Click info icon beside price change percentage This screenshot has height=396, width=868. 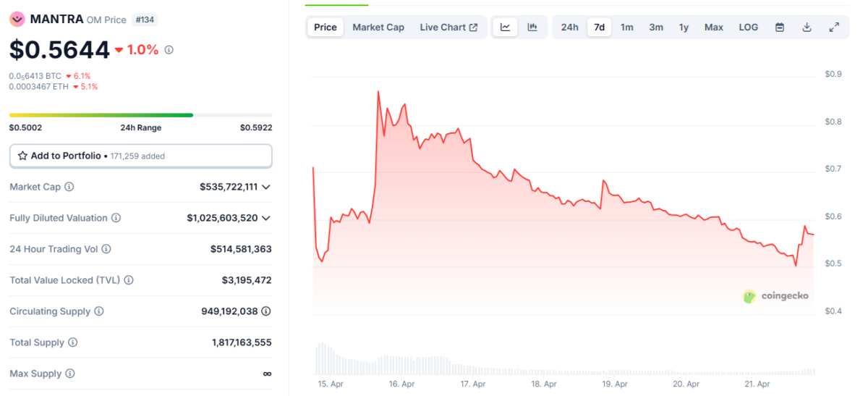coord(169,50)
